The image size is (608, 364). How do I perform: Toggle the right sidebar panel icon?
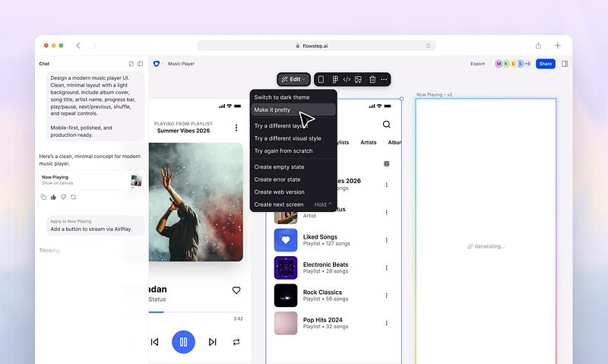pos(565,64)
